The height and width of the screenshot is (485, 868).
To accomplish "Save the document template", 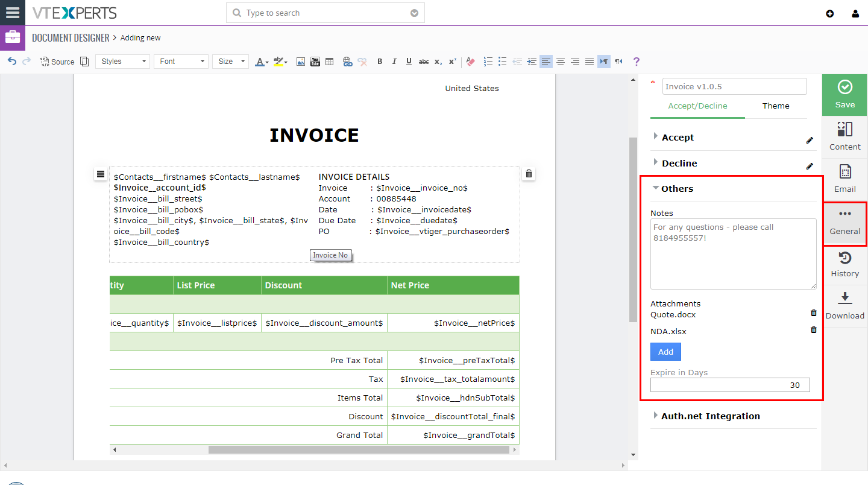I will pyautogui.click(x=844, y=95).
